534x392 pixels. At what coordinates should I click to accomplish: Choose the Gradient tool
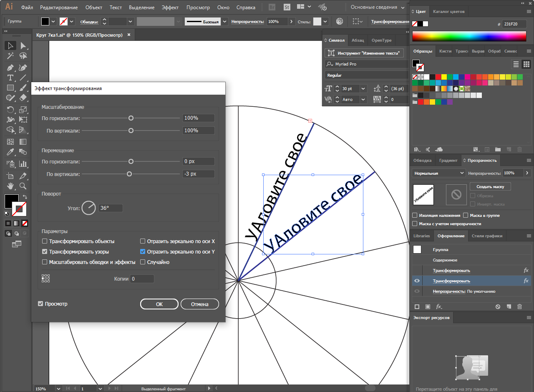pos(23,142)
